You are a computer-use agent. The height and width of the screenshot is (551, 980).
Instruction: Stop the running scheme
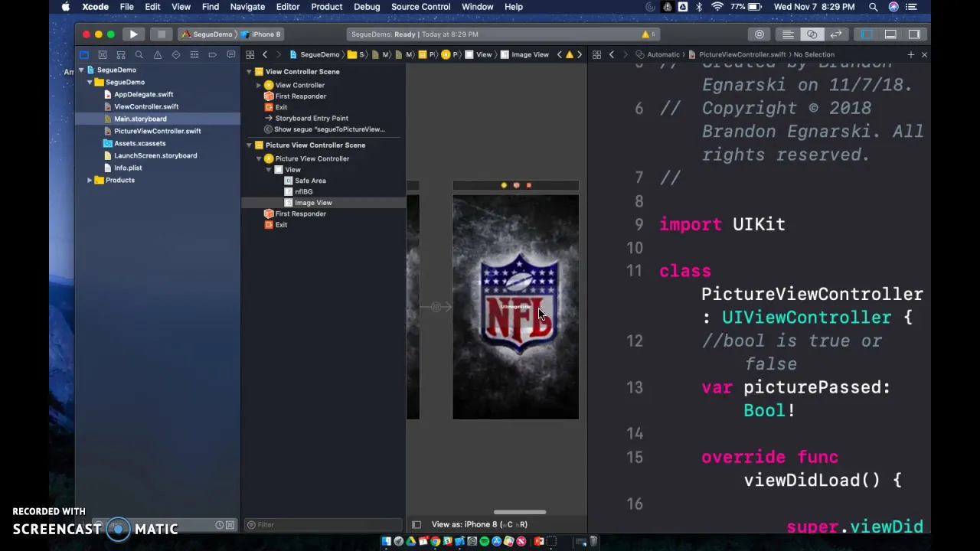[161, 34]
